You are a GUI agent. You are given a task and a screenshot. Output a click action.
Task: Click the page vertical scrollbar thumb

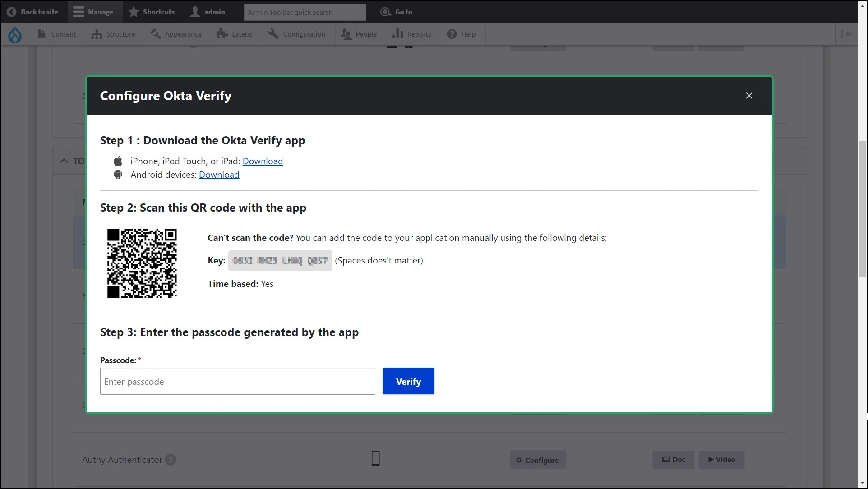(x=862, y=209)
